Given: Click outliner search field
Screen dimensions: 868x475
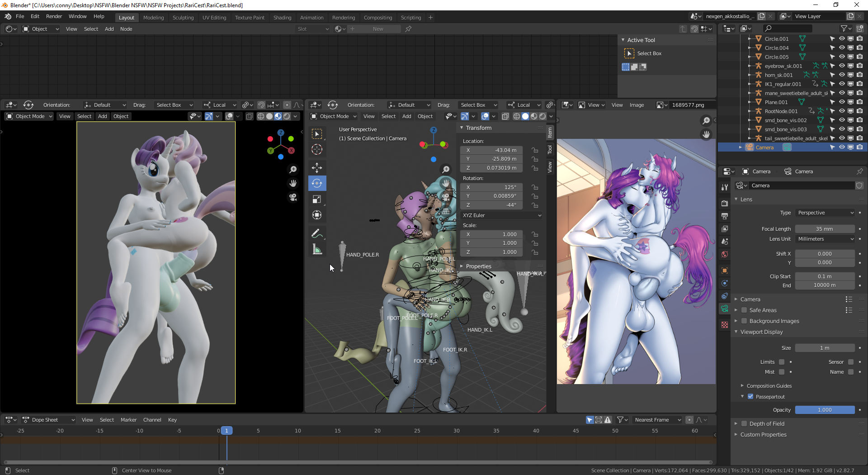Looking at the screenshot, I should [788, 28].
